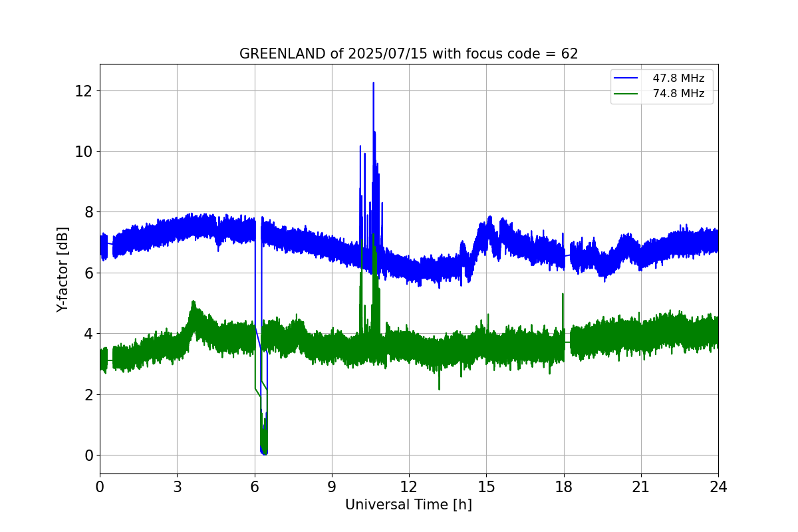The height and width of the screenshot is (532, 798).
Task: Click x-axis tick label '24'
Action: click(718, 487)
